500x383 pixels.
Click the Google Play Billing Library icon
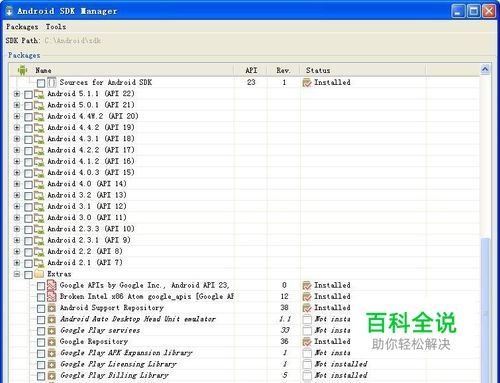[52, 376]
